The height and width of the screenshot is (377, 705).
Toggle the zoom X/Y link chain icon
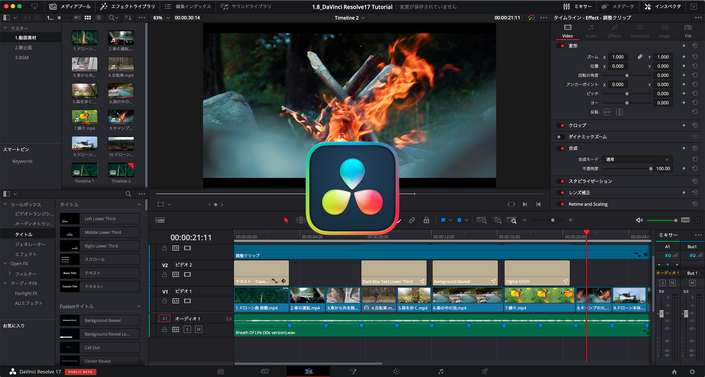pos(639,57)
